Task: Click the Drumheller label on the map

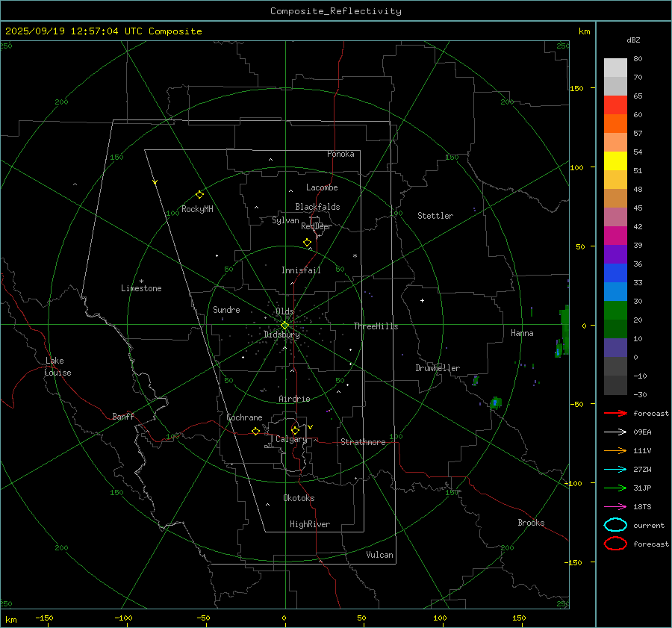Action: pyautogui.click(x=438, y=368)
